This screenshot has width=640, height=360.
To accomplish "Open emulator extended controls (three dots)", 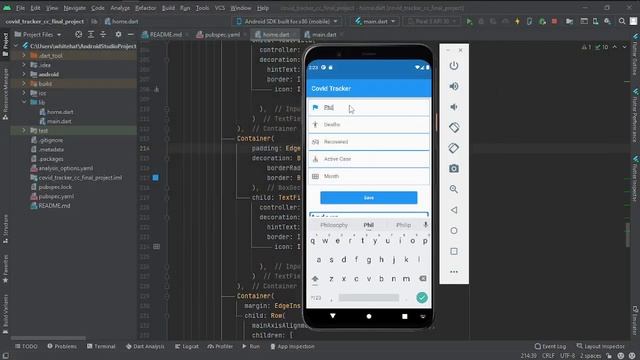I will pos(454,271).
